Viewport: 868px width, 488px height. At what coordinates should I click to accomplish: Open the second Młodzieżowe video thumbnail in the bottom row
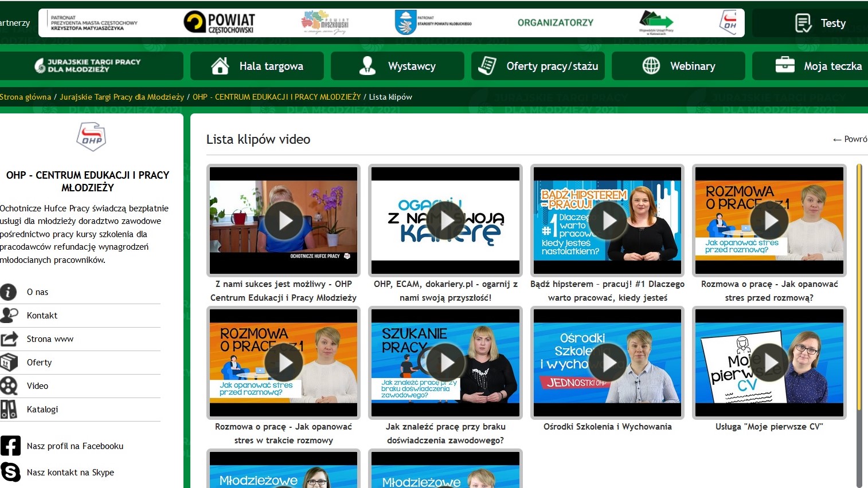(445, 470)
